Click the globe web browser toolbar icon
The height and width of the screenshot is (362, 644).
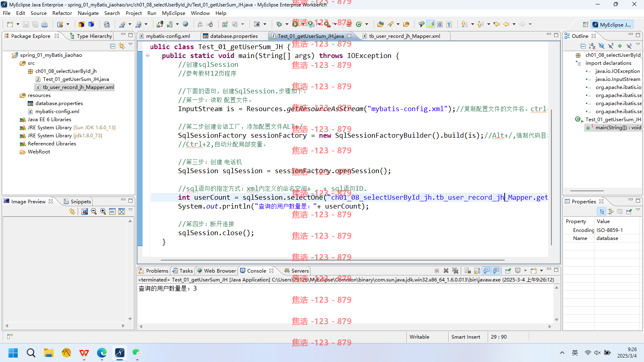[185, 24]
